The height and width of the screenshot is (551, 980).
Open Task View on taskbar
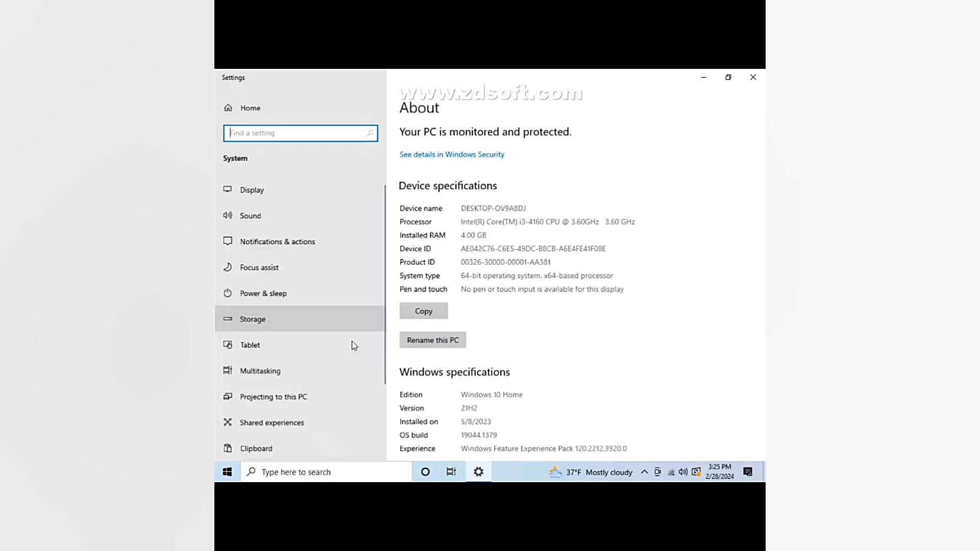(x=451, y=472)
